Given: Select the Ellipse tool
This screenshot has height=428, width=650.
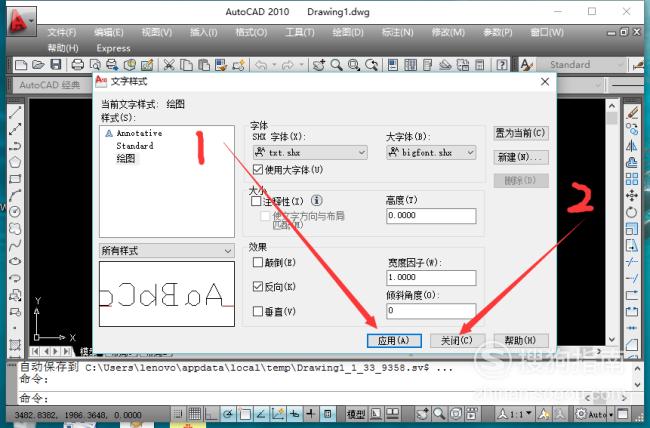Looking at the screenshot, I should [x=15, y=262].
